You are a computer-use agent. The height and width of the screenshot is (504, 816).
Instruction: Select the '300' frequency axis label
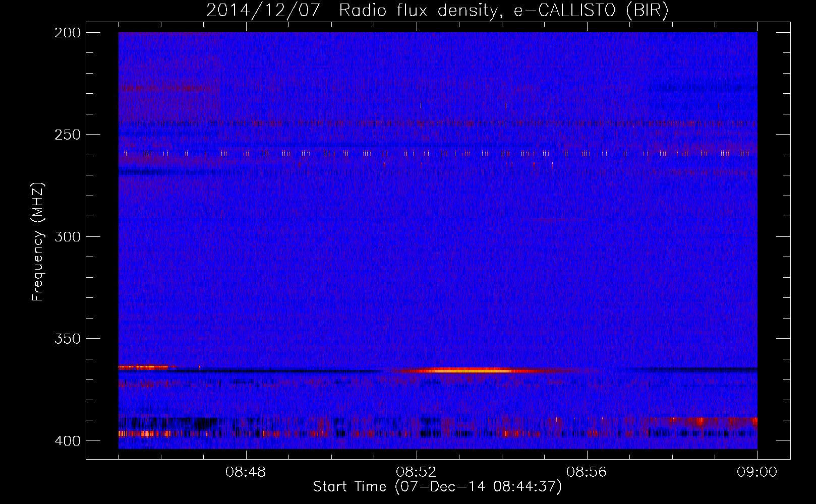point(67,236)
